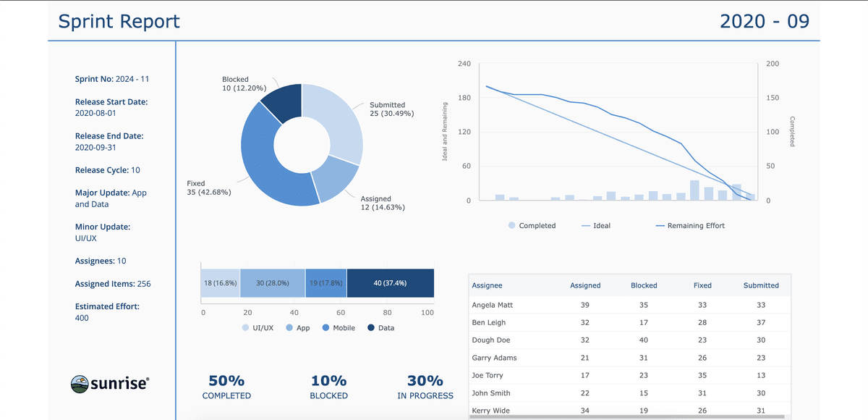The width and height of the screenshot is (868, 420).
Task: Expand the Assignee column header
Action: pos(487,285)
